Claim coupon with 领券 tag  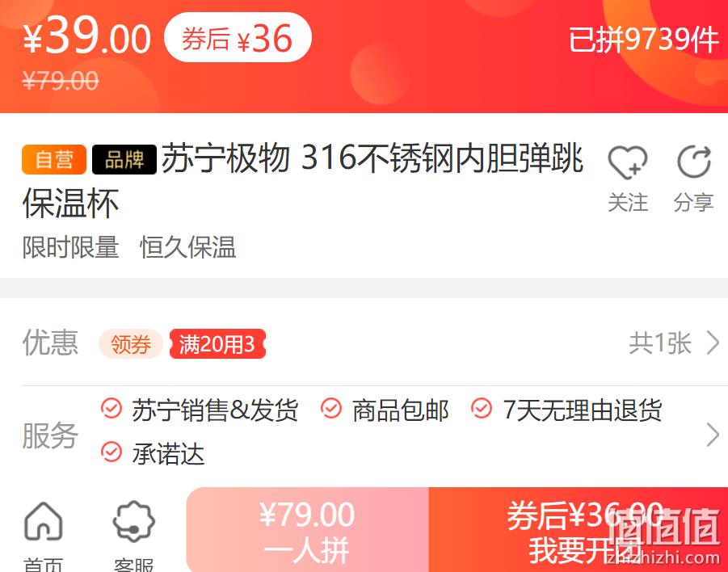131,344
